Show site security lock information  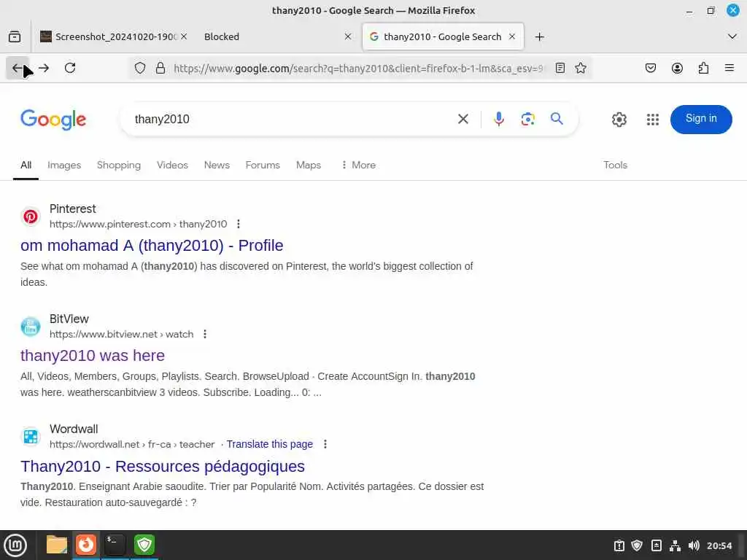point(160,68)
